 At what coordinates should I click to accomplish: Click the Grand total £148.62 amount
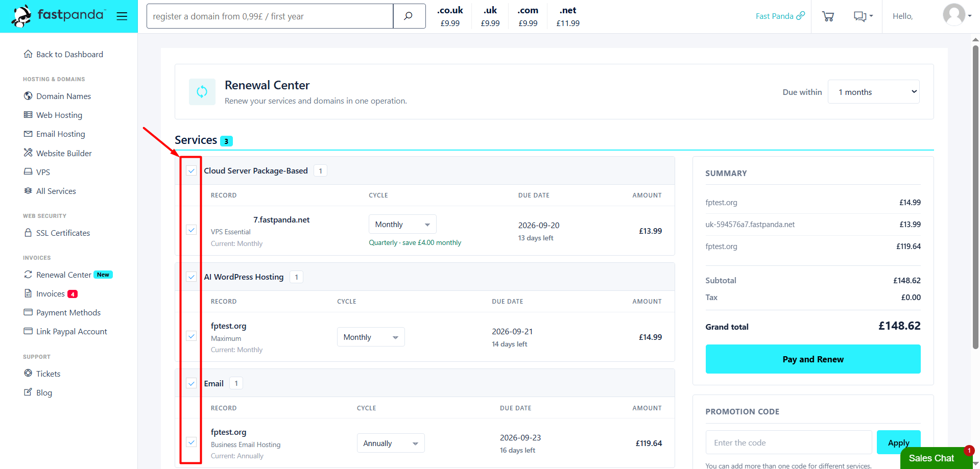click(x=899, y=326)
